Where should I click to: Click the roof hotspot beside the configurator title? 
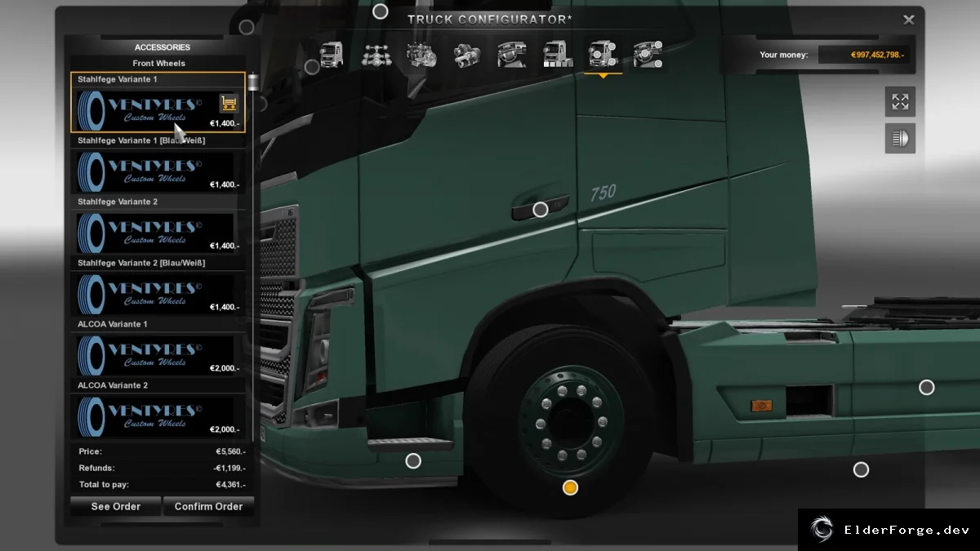381,11
